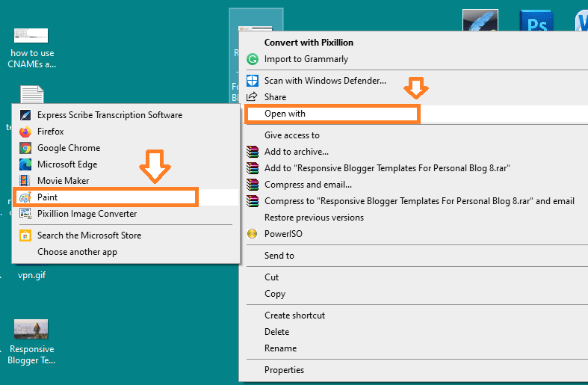Open with Pixillion Image Converter
The height and width of the screenshot is (385, 588).
point(126,214)
